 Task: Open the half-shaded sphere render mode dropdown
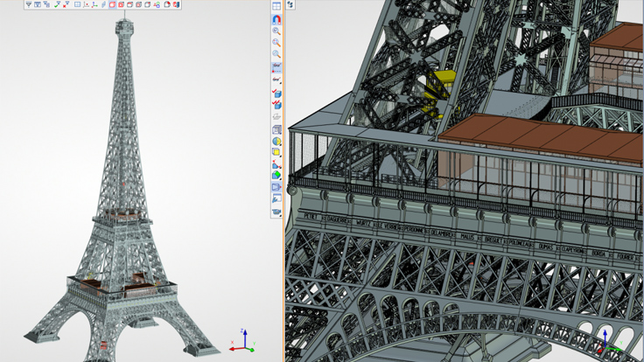276,141
